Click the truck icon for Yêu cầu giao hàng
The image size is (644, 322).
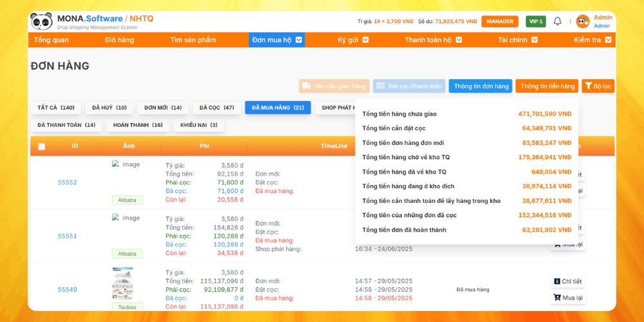[x=307, y=86]
